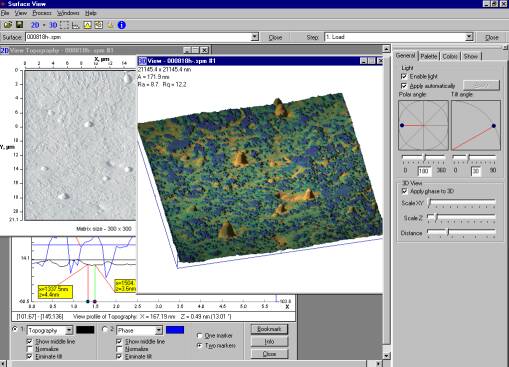Click workspace vertical scrollbar down arrow
The image size is (509, 367).
pyautogui.click(x=386, y=356)
